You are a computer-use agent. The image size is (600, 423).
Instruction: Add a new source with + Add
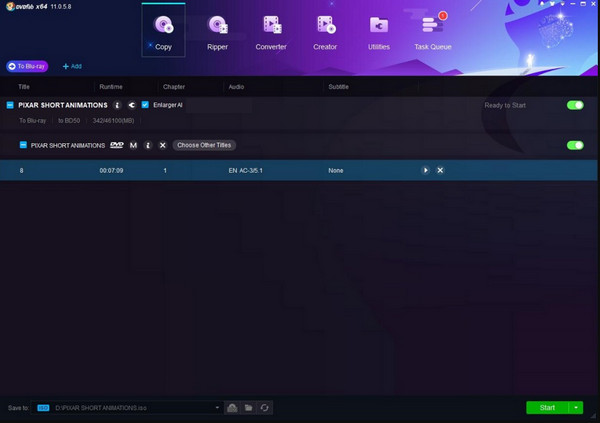pos(72,66)
